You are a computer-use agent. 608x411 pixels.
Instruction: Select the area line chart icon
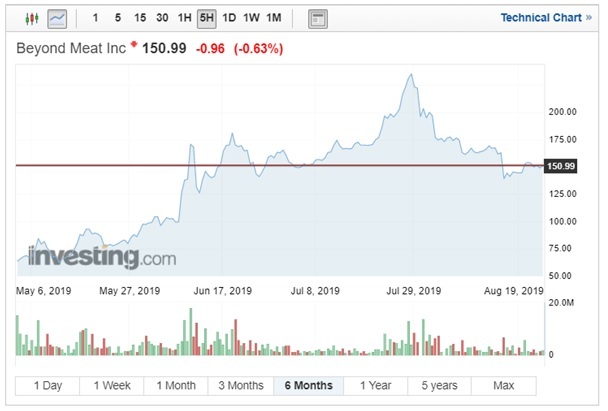point(58,18)
